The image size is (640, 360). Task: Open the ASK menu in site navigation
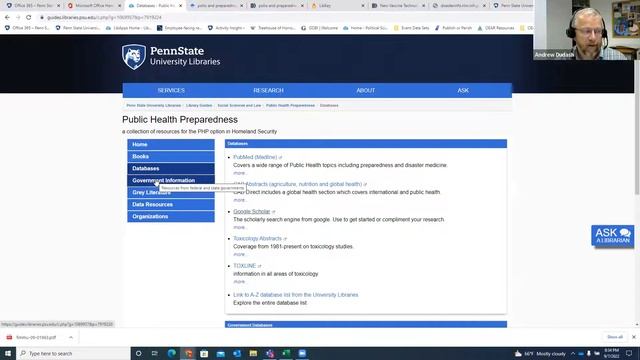[x=463, y=90]
